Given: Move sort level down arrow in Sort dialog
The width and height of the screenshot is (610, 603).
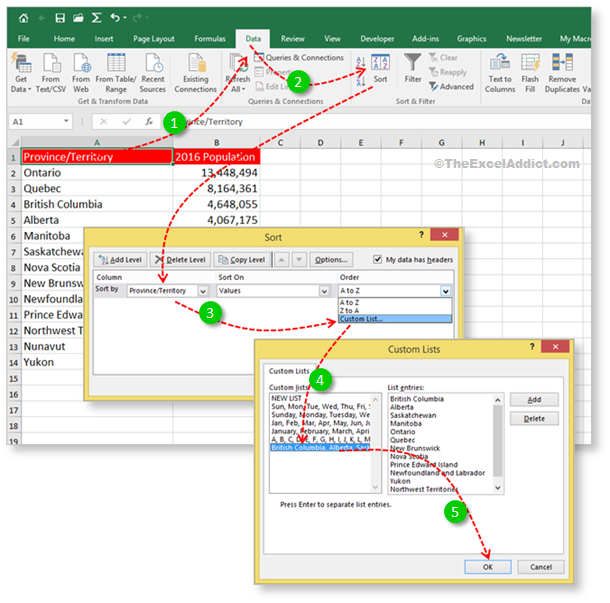Looking at the screenshot, I should [299, 259].
